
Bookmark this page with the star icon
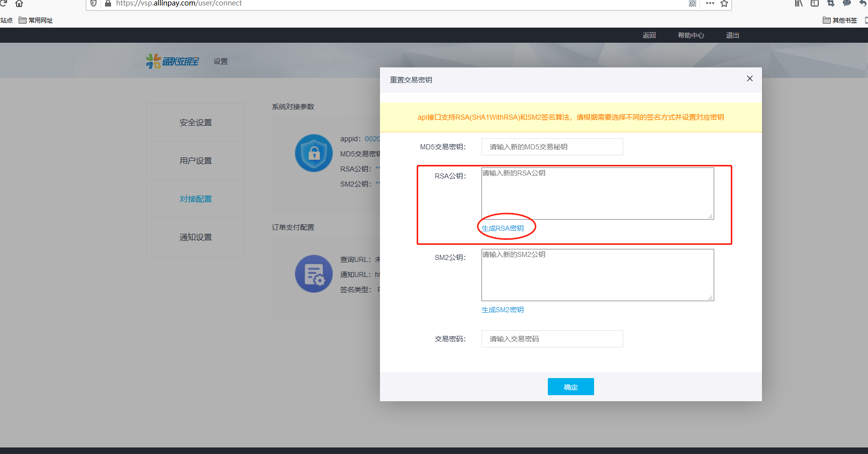click(724, 4)
